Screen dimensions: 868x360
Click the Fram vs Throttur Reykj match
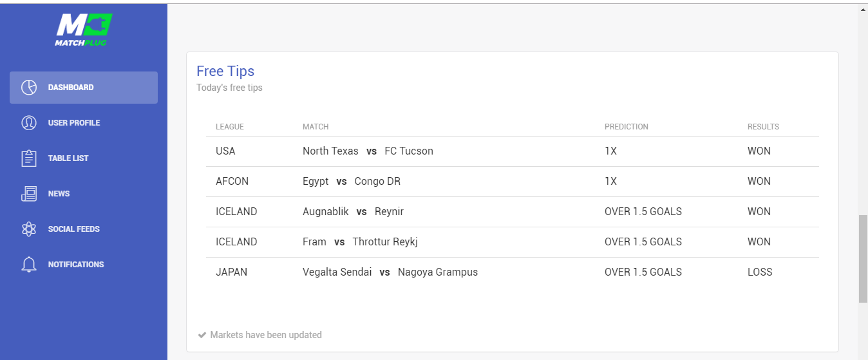(x=360, y=242)
